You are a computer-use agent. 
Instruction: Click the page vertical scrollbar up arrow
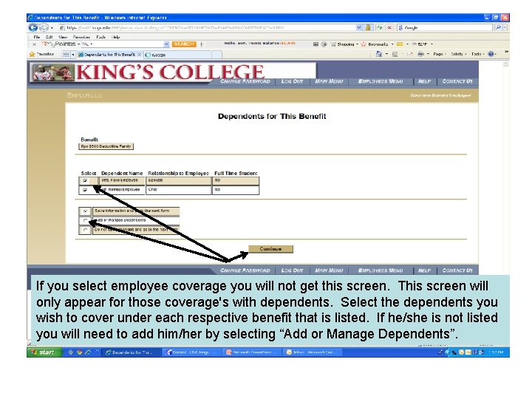[505, 64]
